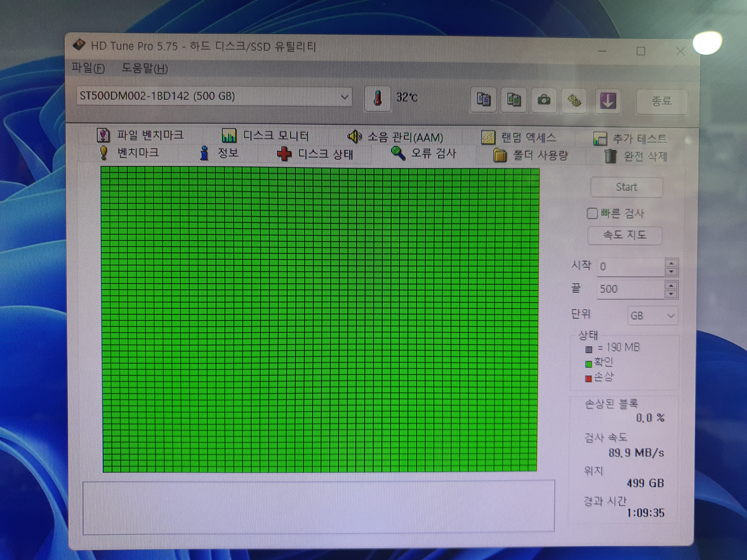Viewport: 747px width, 560px height.
Task: Decrease the 끝 value with down arrow
Action: point(671,294)
